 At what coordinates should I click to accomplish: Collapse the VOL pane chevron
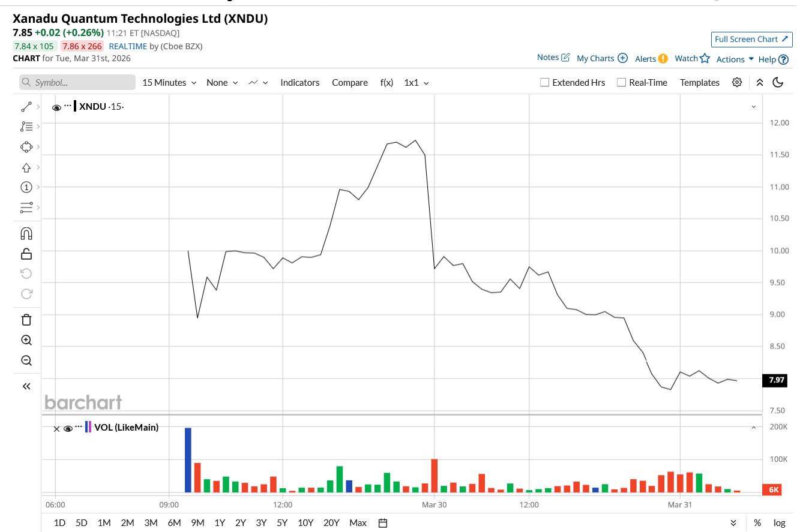pyautogui.click(x=754, y=428)
